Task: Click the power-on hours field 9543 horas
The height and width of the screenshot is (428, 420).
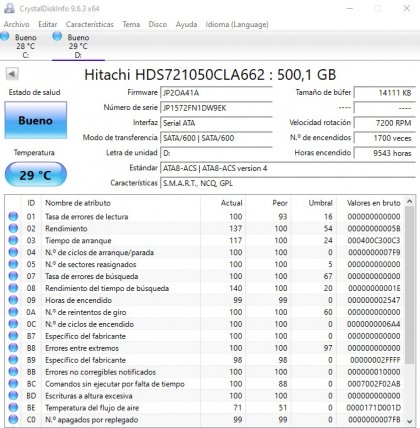Action: point(385,153)
